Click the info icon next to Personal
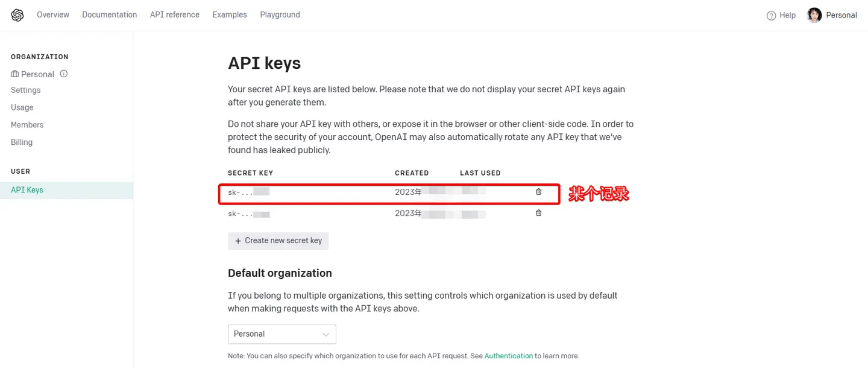The image size is (868, 368). click(x=62, y=74)
